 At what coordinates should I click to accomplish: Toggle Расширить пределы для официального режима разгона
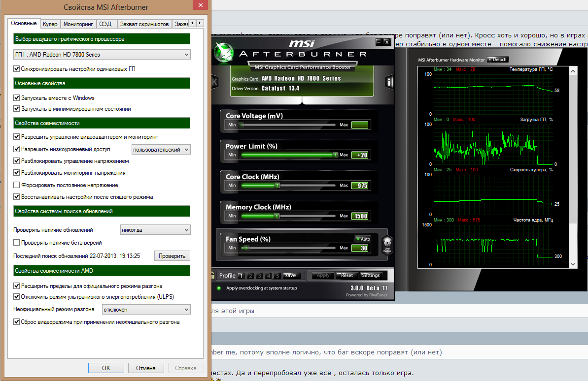tap(16, 286)
